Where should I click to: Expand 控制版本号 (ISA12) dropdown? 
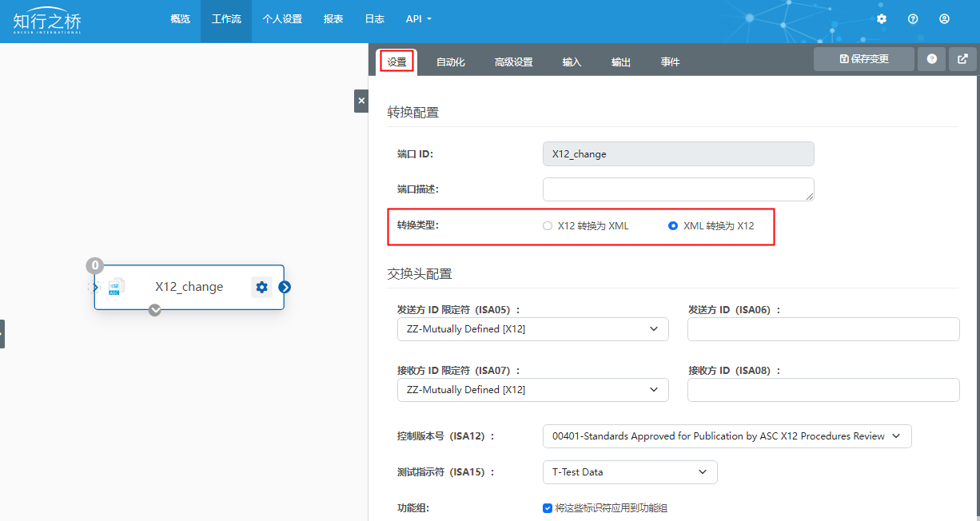click(727, 436)
